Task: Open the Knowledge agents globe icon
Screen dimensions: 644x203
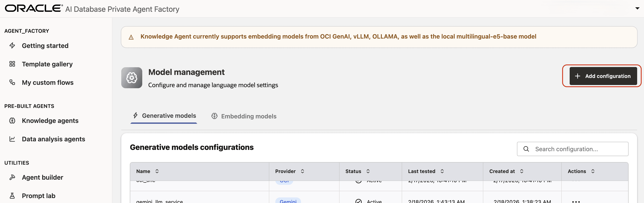Action: (x=12, y=121)
